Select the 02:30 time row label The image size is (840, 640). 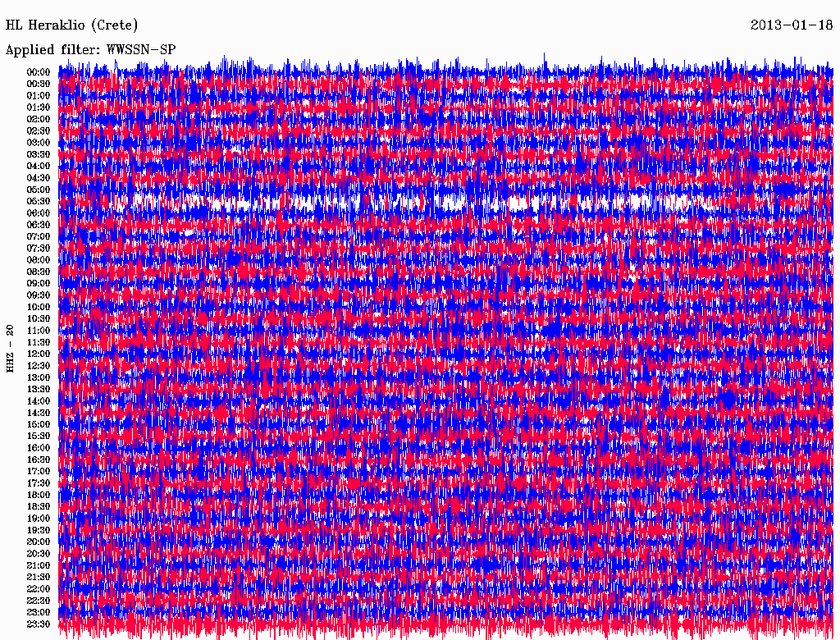click(x=39, y=130)
